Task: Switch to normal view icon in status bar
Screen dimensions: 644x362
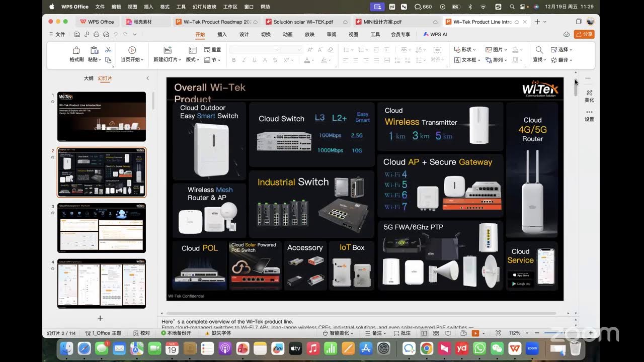Action: coord(424,333)
